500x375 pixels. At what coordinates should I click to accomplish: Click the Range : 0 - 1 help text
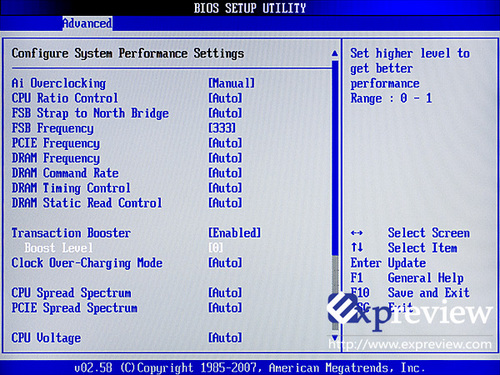point(391,98)
